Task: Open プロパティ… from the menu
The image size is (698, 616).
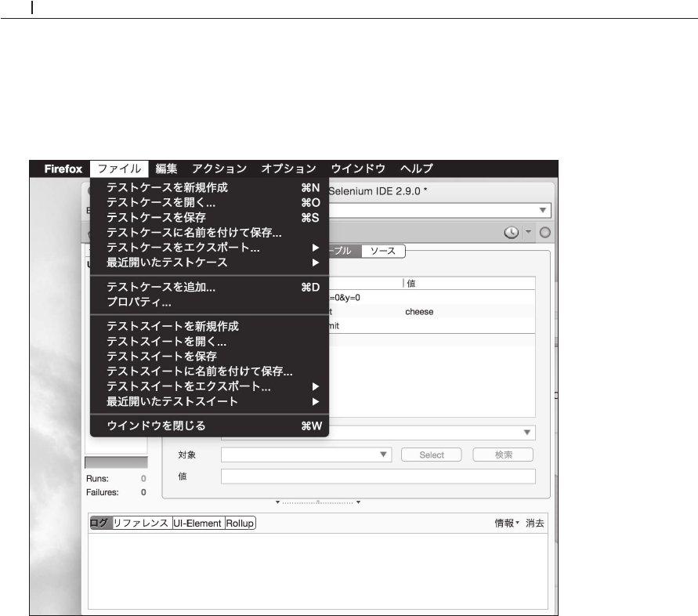Action: [209, 303]
